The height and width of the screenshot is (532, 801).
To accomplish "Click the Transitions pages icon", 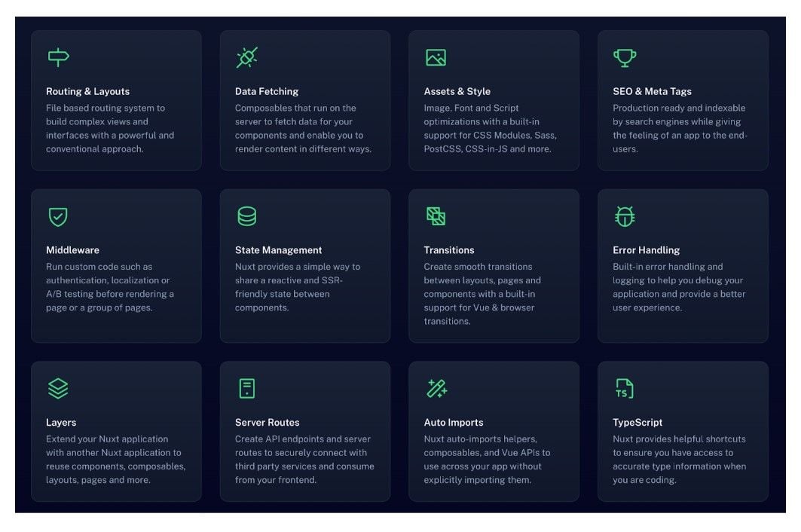I will click(436, 216).
